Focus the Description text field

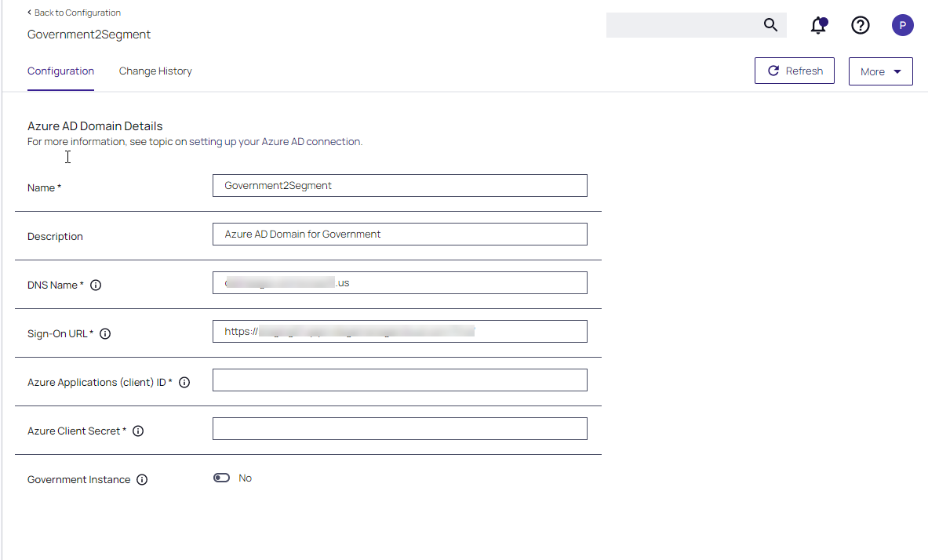pos(399,235)
